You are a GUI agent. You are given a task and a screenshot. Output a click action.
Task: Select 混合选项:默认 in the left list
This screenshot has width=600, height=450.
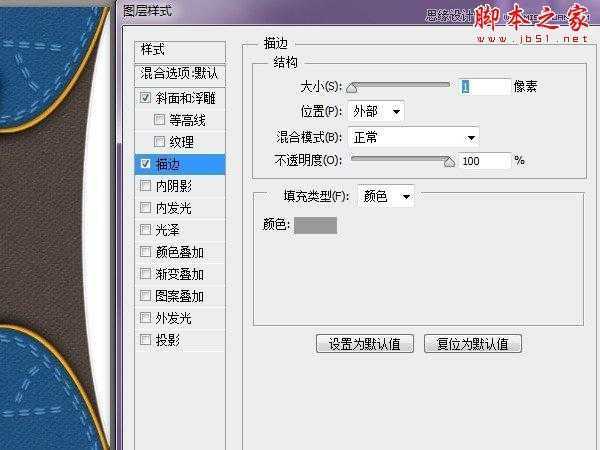180,74
